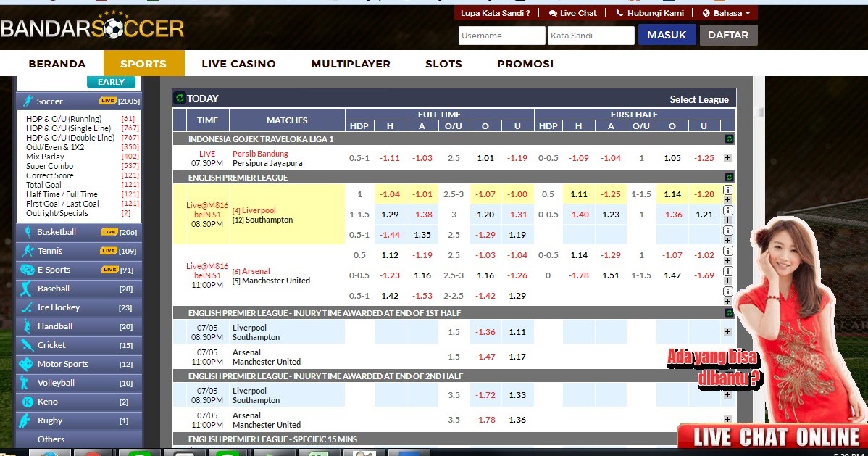Click the E-Sports LIVE badge
The image size is (868, 456).
point(110,270)
